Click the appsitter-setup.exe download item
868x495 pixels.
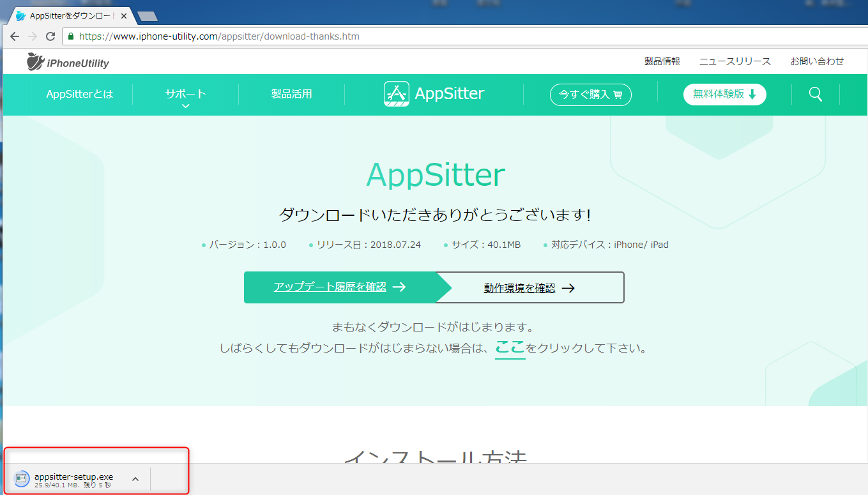point(77,478)
